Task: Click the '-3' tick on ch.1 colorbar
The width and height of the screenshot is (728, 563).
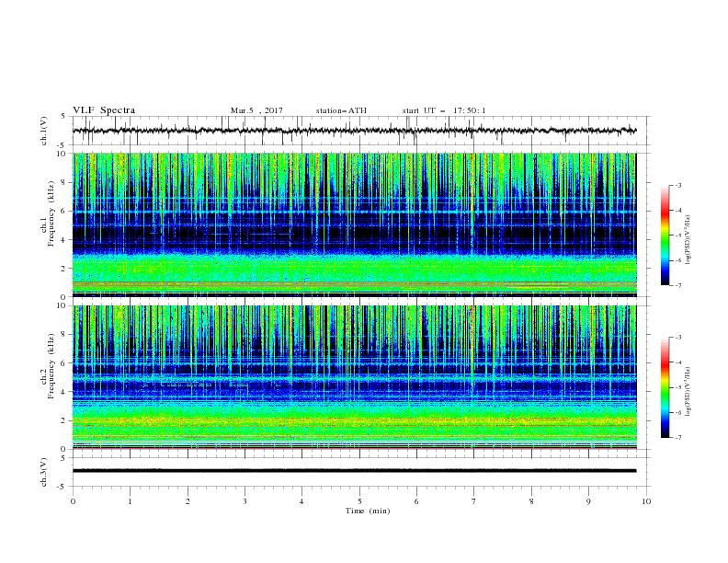Action: pyautogui.click(x=677, y=185)
